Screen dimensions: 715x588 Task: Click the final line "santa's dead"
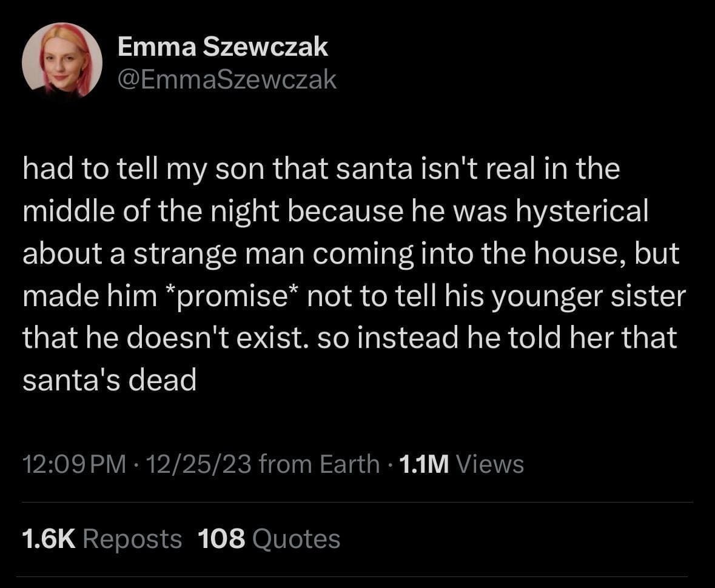(x=110, y=380)
